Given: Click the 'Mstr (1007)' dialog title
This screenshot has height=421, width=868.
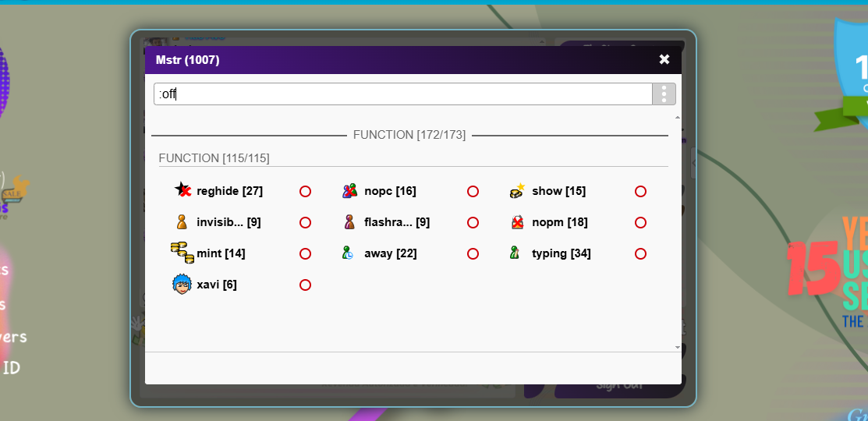Looking at the screenshot, I should (x=188, y=60).
